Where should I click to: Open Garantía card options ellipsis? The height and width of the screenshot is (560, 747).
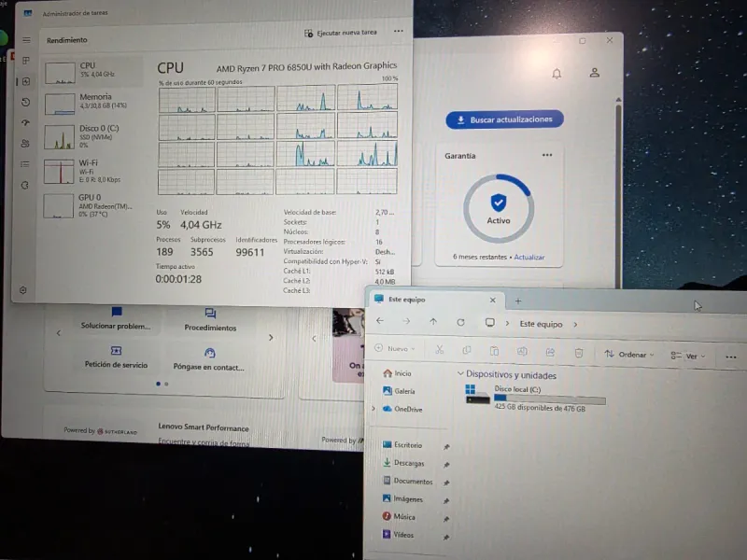tap(547, 155)
